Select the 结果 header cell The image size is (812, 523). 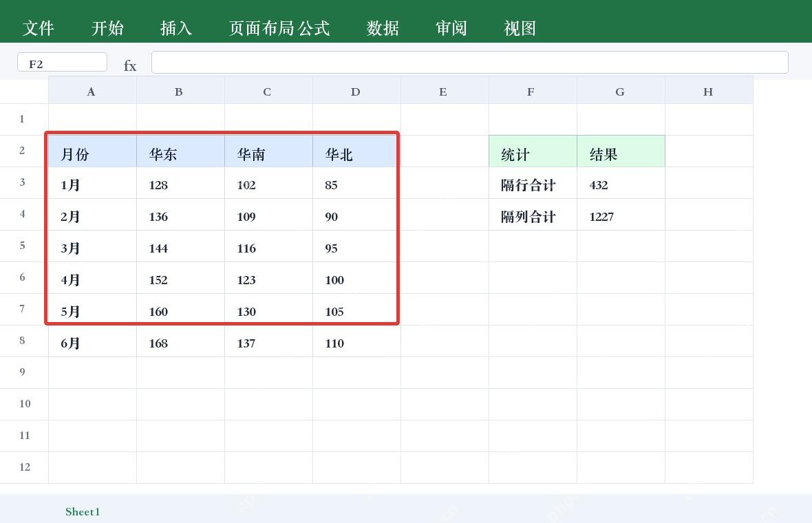click(x=621, y=151)
